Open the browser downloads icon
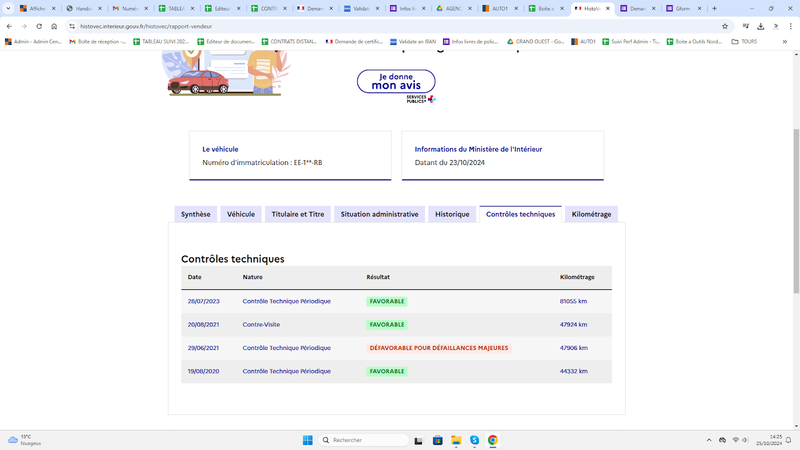 [x=761, y=26]
